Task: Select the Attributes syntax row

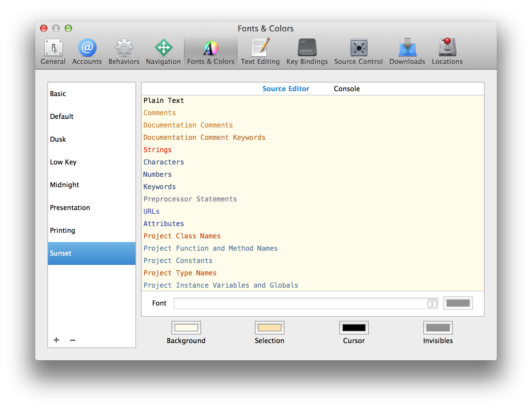Action: click(x=312, y=224)
